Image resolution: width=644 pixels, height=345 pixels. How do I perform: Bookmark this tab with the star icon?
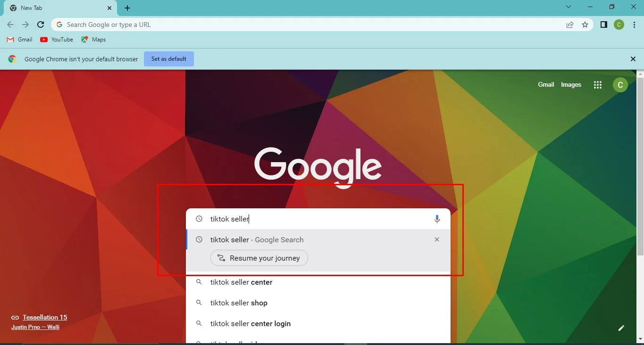click(585, 25)
